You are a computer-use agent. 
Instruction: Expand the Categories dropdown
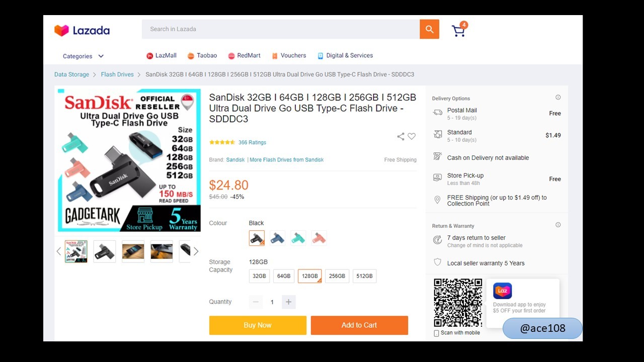click(83, 56)
